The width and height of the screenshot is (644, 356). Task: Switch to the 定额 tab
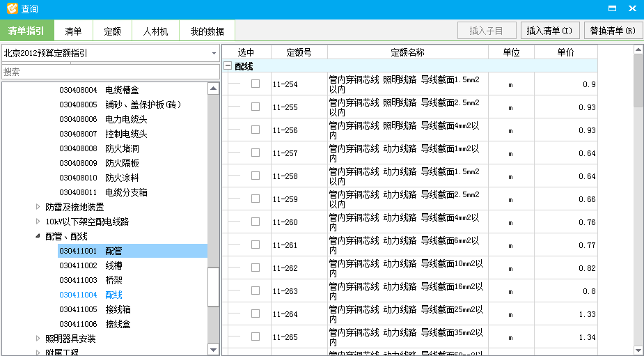(113, 31)
